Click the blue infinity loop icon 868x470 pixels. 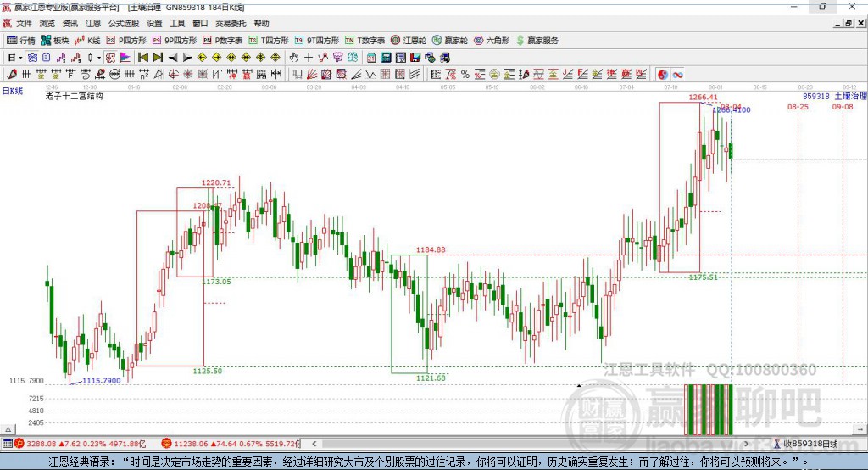pos(677,75)
